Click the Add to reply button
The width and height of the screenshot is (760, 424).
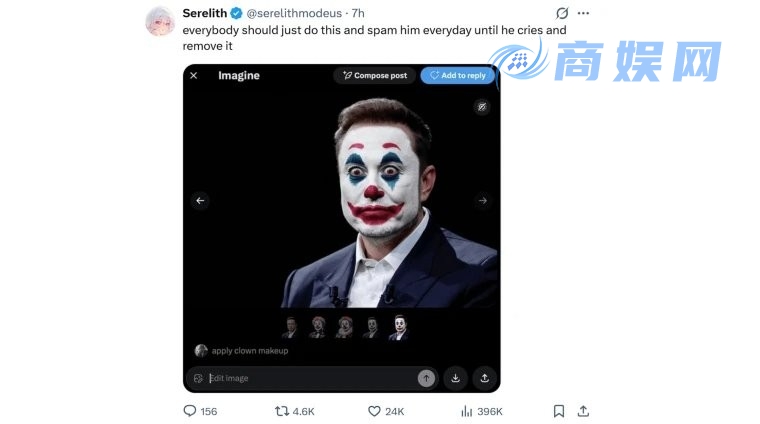click(458, 75)
